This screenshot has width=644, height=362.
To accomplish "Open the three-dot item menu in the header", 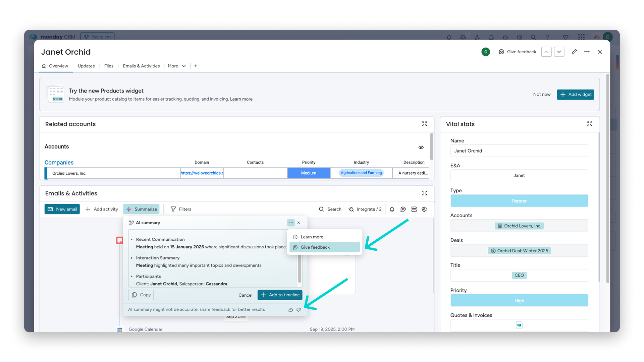I will point(587,52).
